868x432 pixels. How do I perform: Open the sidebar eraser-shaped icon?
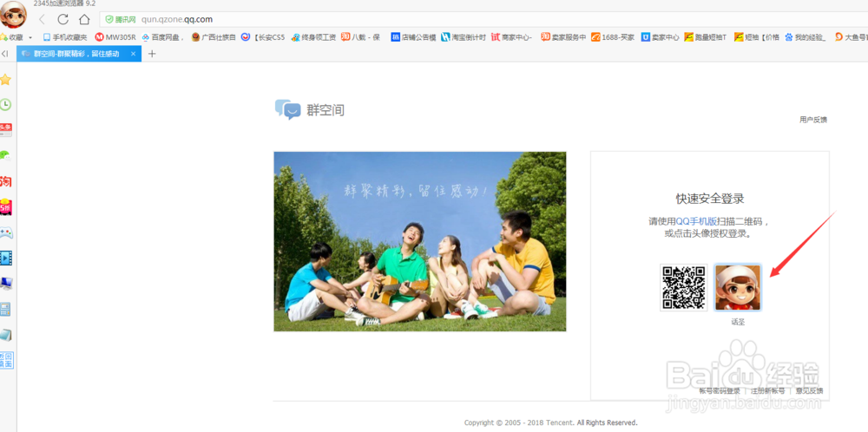point(5,335)
